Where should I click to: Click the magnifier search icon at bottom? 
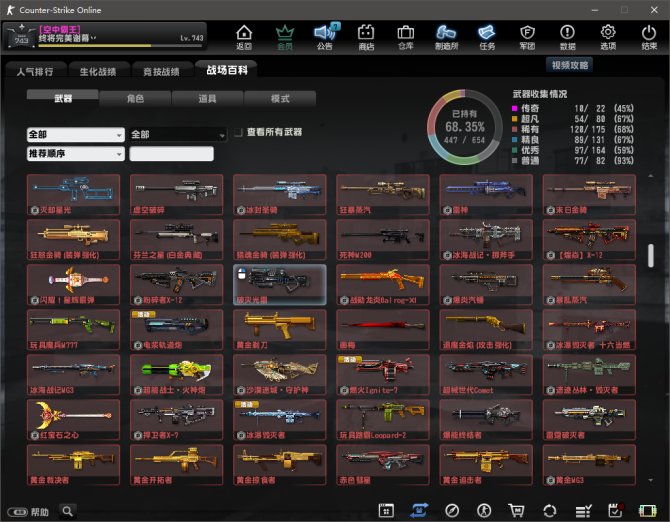[x=68, y=511]
